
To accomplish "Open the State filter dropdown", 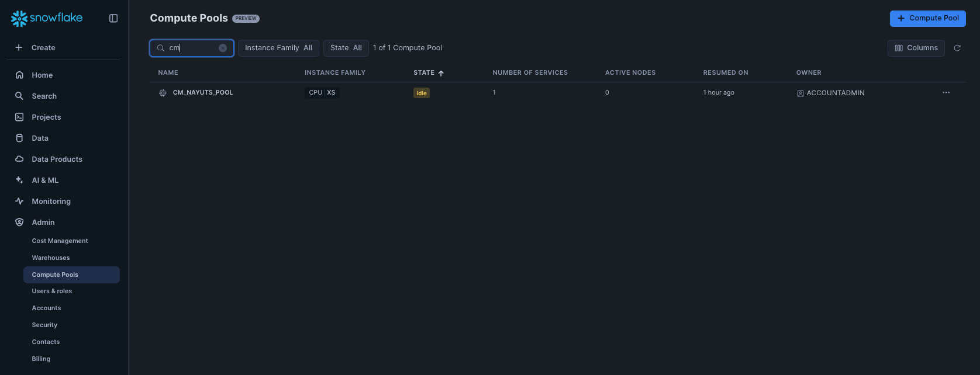I will tap(346, 48).
